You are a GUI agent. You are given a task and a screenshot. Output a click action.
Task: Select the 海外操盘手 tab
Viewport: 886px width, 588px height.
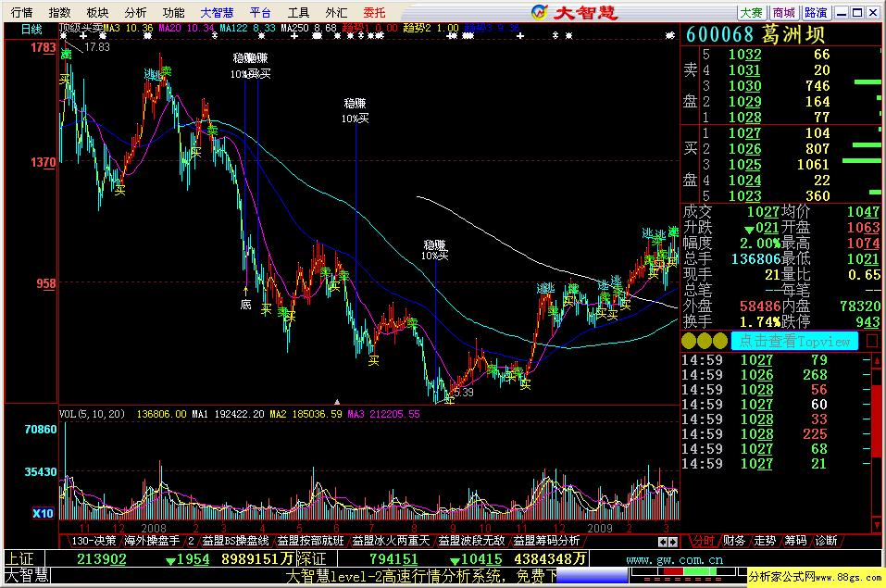(x=152, y=541)
